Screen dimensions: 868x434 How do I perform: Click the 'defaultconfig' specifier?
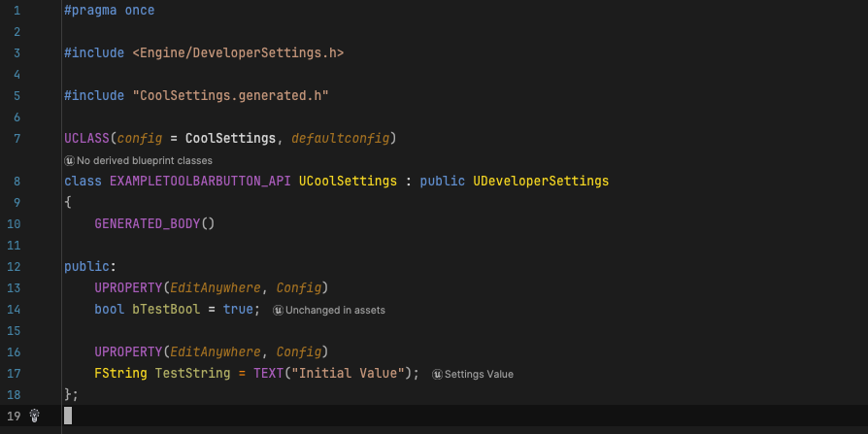click(x=341, y=139)
